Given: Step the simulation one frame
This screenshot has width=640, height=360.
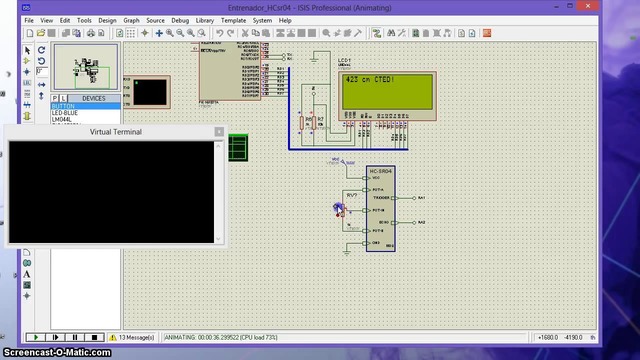Looking at the screenshot, I should [x=55, y=337].
